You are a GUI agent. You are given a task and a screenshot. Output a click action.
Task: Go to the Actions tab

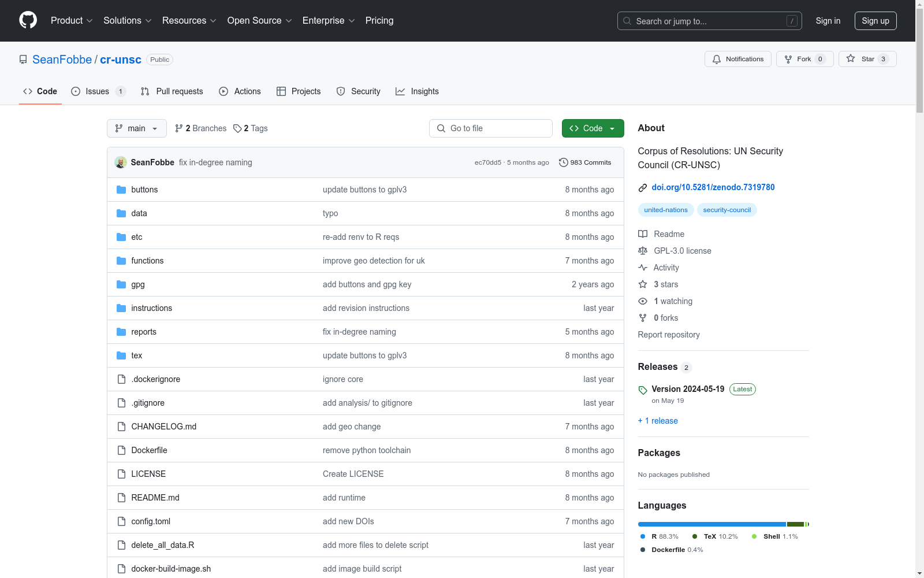(x=240, y=91)
